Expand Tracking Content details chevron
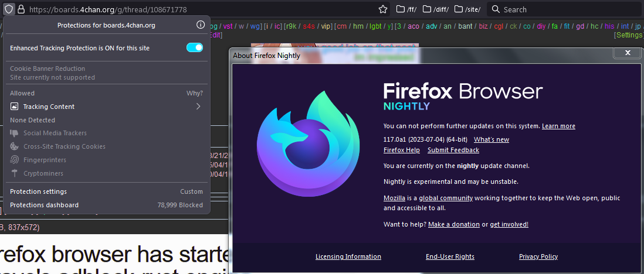The image size is (644, 274). point(198,106)
